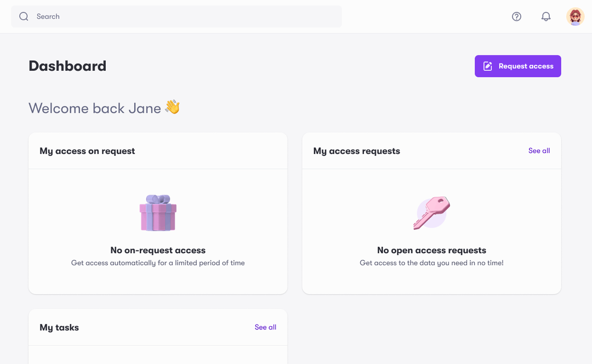The height and width of the screenshot is (364, 592).
Task: Select the My access on request panel header
Action: click(87, 151)
